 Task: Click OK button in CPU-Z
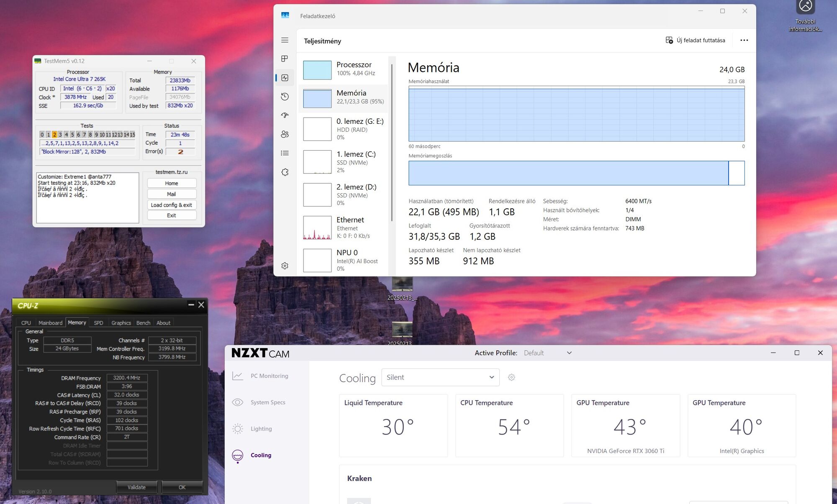tap(182, 487)
